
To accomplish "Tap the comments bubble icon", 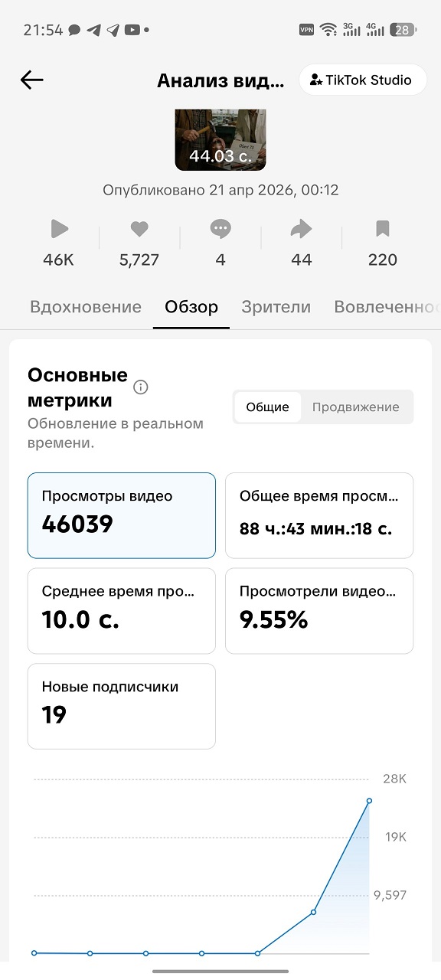I will point(220,228).
